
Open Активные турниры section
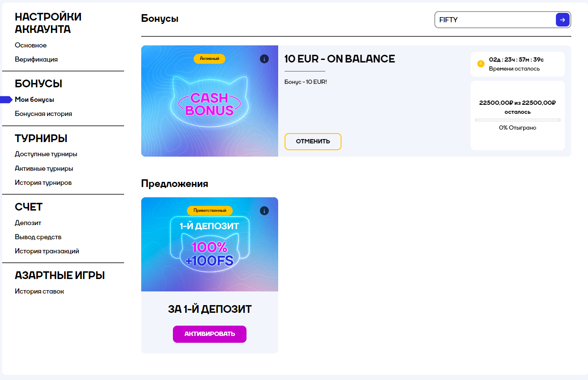tap(44, 169)
